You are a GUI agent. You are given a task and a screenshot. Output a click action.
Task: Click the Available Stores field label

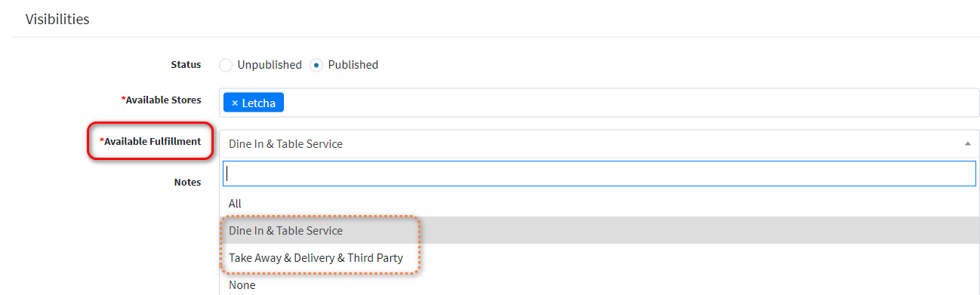(x=162, y=100)
